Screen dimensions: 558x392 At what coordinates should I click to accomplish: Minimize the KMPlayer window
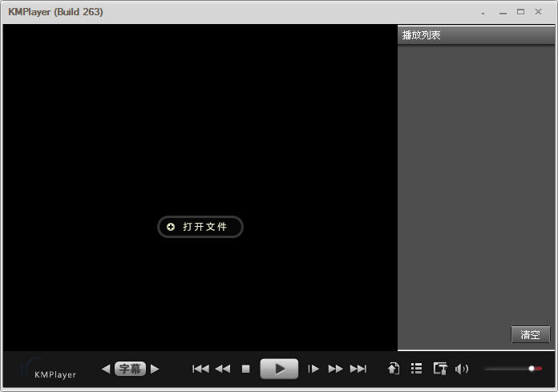503,13
